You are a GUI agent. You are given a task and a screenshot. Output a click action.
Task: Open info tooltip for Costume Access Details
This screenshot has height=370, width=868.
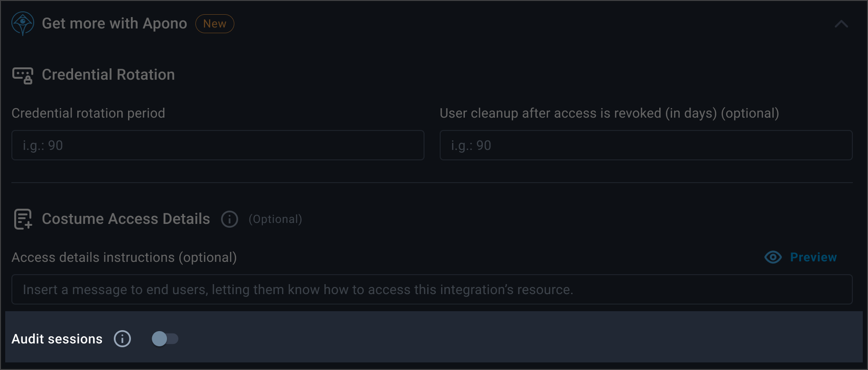230,219
